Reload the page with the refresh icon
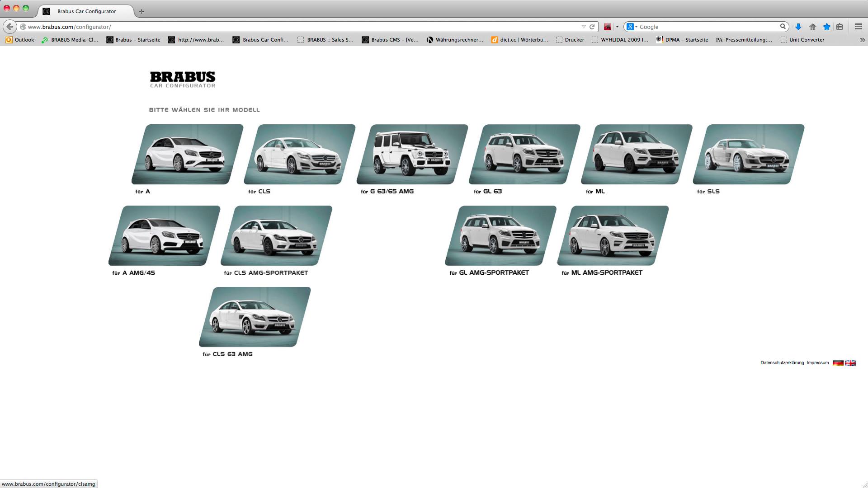Viewport: 868px width, 488px height. click(x=592, y=27)
